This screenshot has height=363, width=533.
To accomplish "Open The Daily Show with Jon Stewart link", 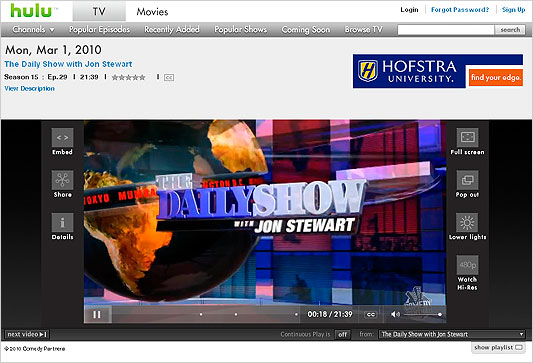I will pos(68,64).
